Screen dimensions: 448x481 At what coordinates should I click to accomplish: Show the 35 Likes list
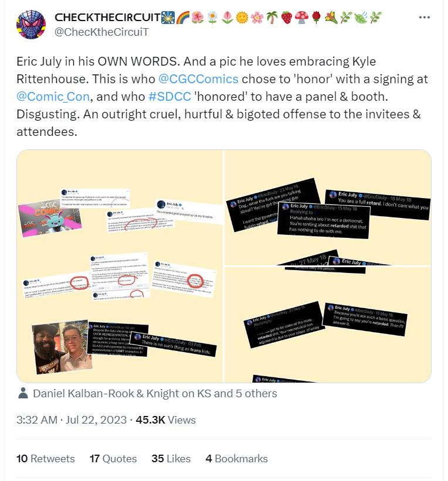coord(171,459)
